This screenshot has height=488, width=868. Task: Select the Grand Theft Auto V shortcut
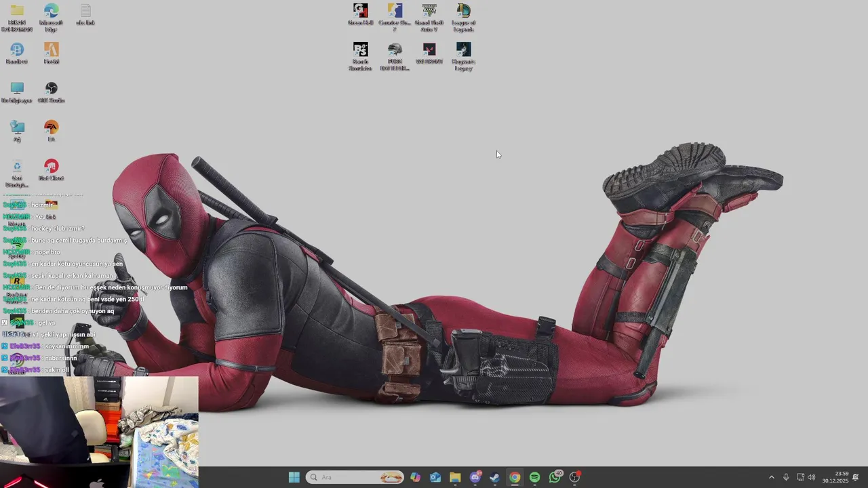point(429,18)
